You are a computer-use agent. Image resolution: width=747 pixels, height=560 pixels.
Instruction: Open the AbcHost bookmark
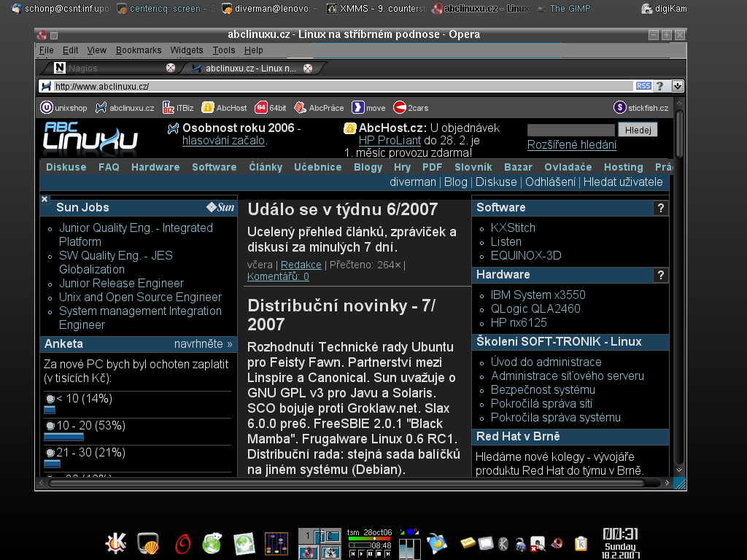(x=224, y=108)
